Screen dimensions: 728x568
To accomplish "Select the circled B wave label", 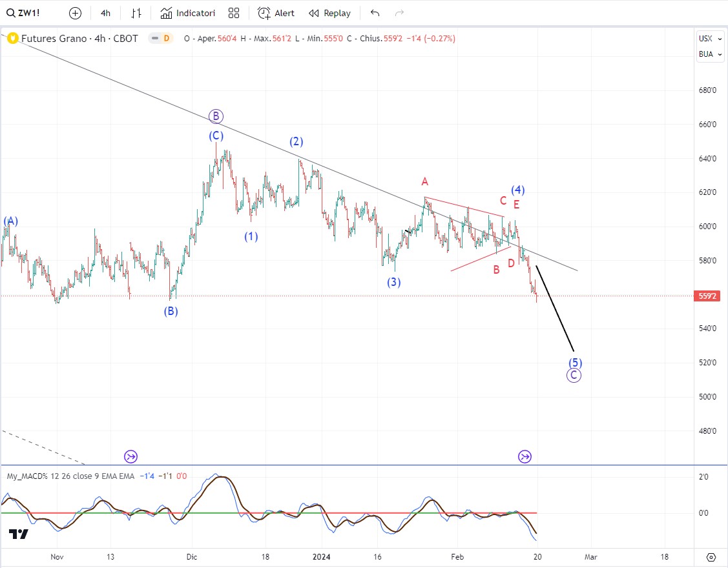I will (216, 116).
